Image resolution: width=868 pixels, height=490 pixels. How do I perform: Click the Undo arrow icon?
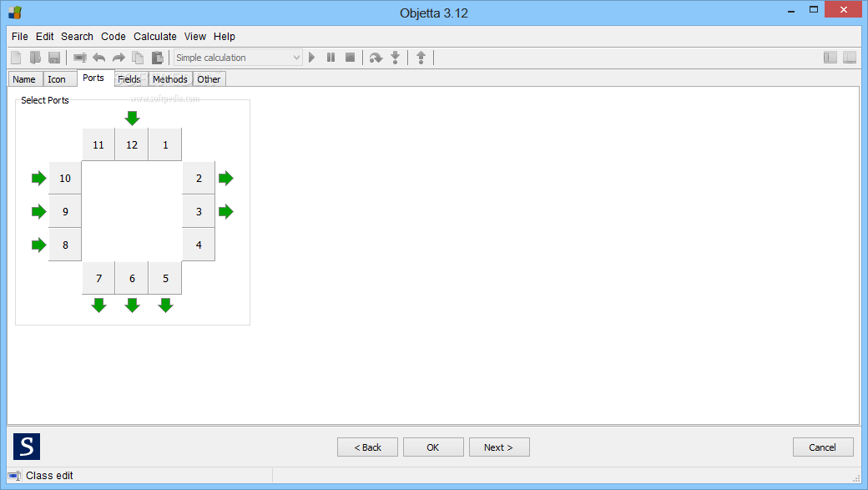(x=99, y=58)
